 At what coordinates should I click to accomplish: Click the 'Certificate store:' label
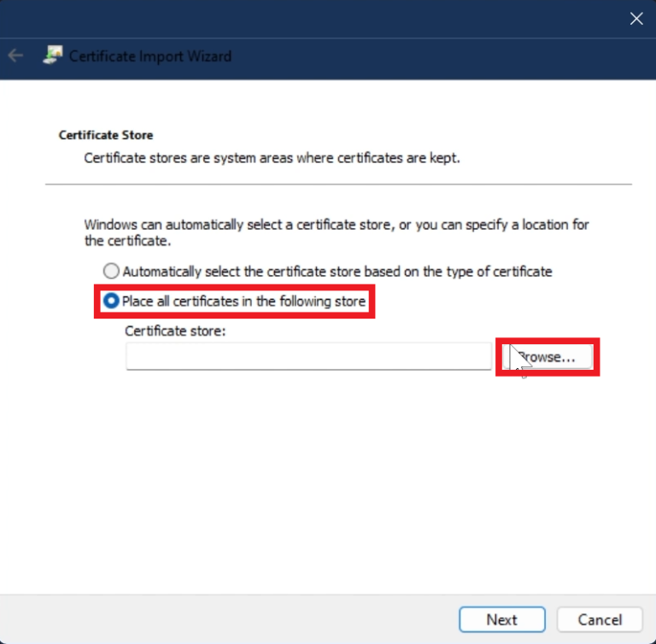pos(175,331)
